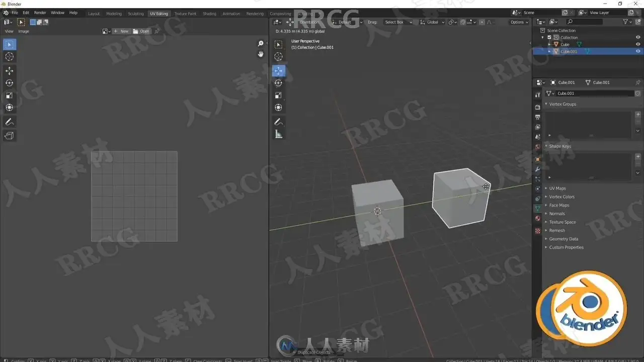
Task: Click the Zoom magnifier icon in UV editor
Action: click(261, 44)
